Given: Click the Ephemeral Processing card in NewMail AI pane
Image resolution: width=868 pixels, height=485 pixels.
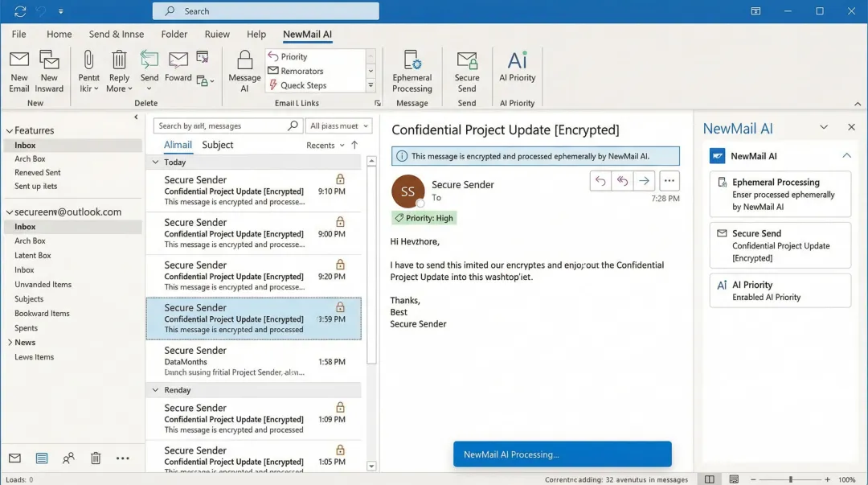Looking at the screenshot, I should (779, 194).
